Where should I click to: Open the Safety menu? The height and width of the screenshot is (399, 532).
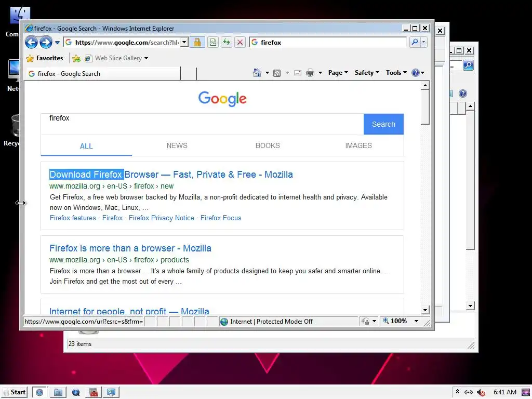[x=367, y=73]
